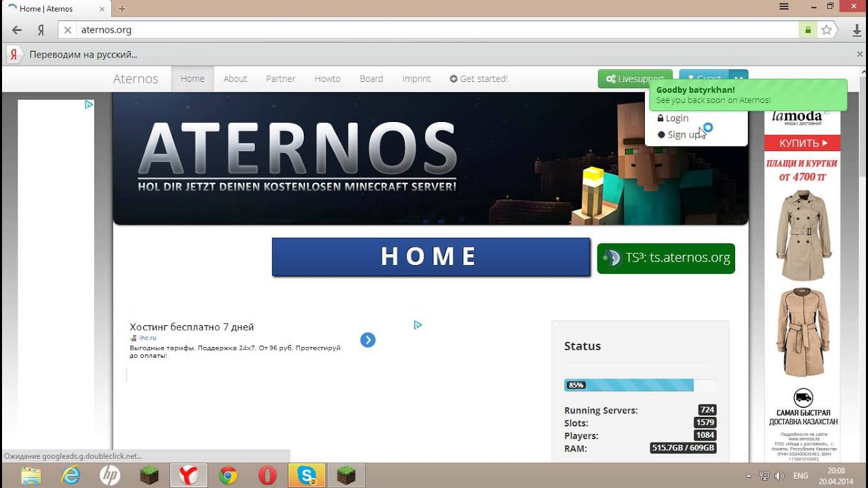Open a new tab with plus button
The image size is (868, 488).
point(122,9)
